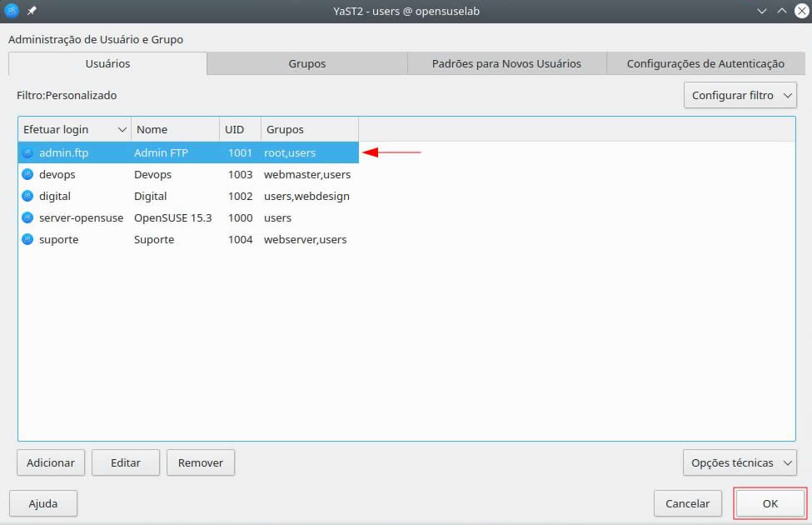The width and height of the screenshot is (812, 525).
Task: Expand the Opções técnicas dropdown
Action: tap(740, 462)
